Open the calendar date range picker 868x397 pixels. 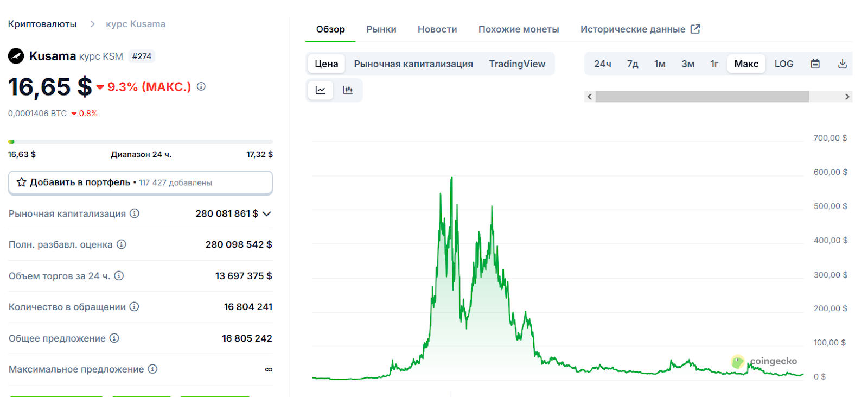[815, 64]
